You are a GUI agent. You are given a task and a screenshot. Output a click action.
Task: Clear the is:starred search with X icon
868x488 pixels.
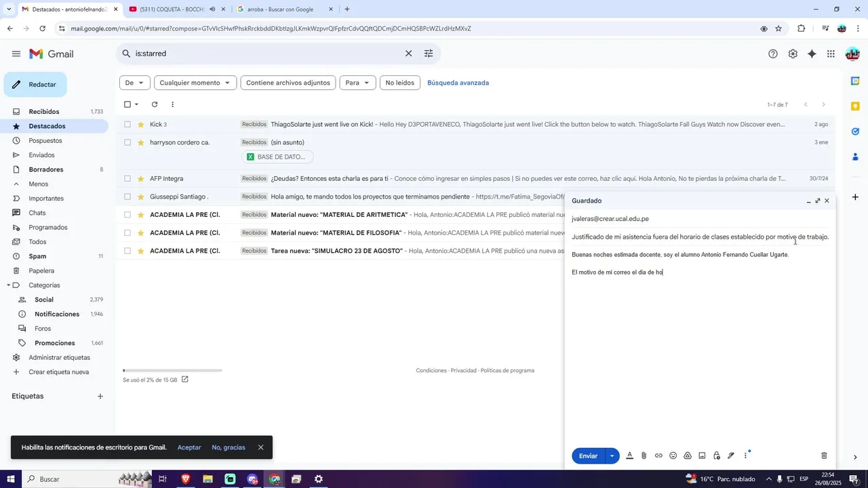(408, 54)
